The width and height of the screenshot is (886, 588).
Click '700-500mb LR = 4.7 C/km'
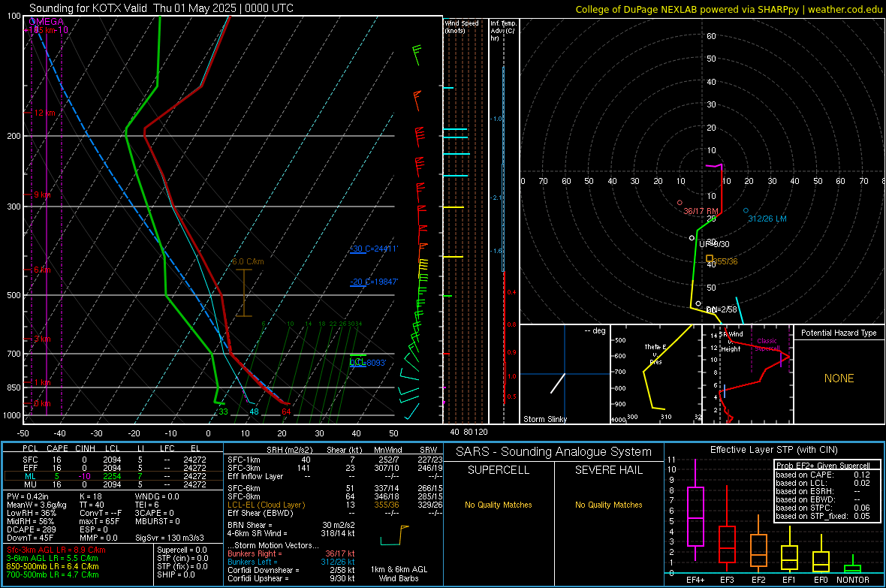point(53,574)
